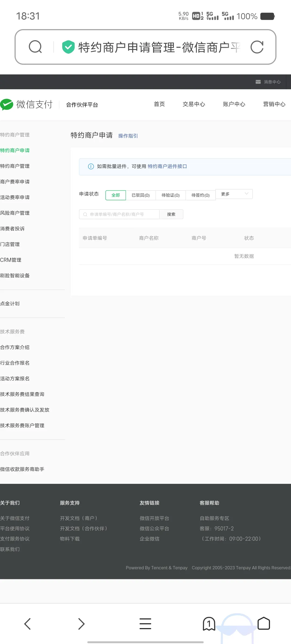The image size is (291, 644).
Task: Click 物料下载 footer link
Action: 70,539
